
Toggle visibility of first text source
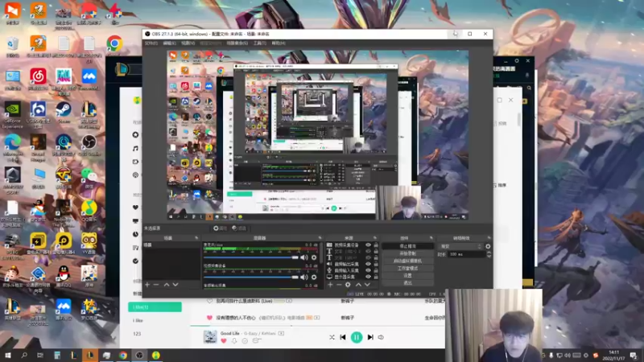pos(368,251)
